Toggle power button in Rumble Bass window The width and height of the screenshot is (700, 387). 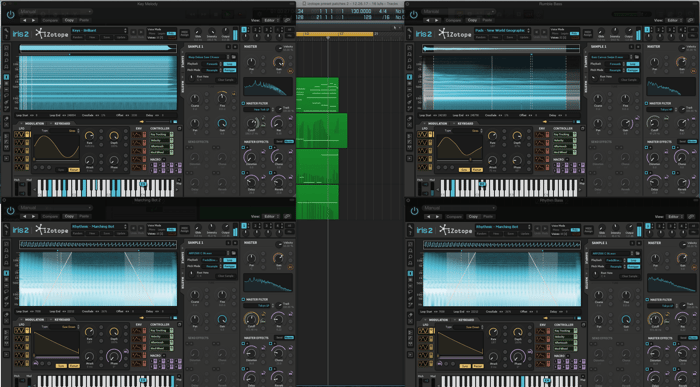pyautogui.click(x=414, y=14)
